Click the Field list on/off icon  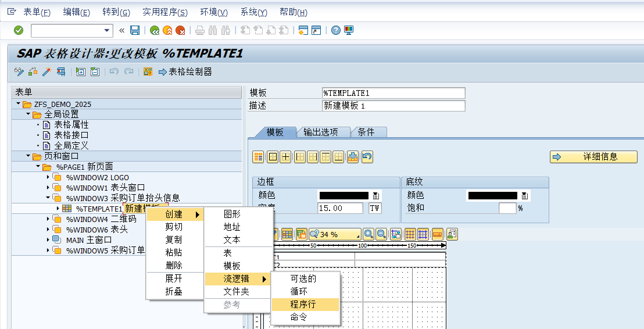(148, 72)
